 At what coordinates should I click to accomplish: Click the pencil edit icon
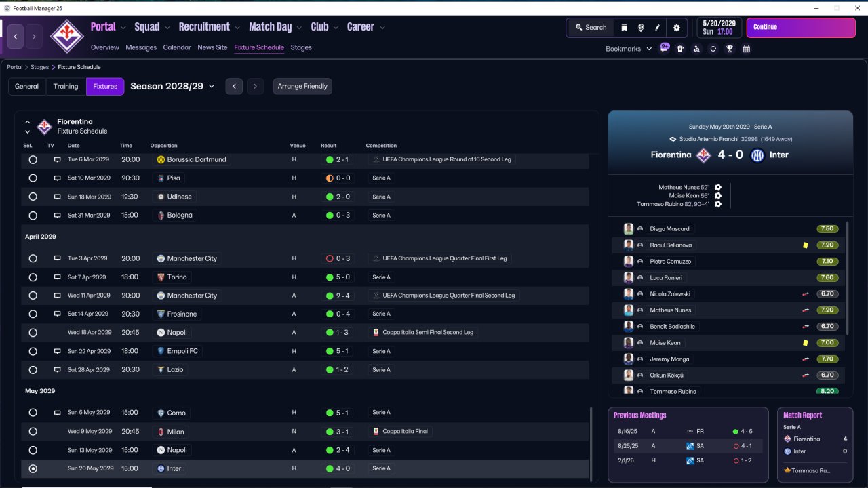[657, 28]
